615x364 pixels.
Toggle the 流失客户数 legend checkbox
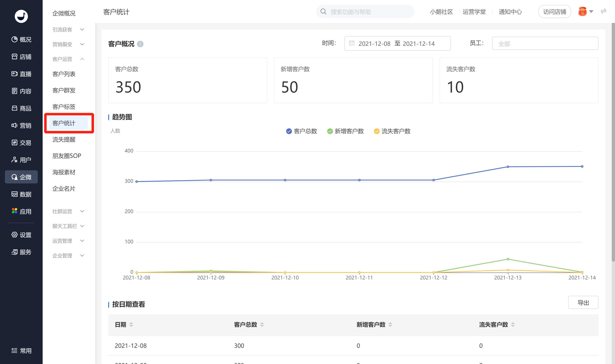pyautogui.click(x=377, y=131)
